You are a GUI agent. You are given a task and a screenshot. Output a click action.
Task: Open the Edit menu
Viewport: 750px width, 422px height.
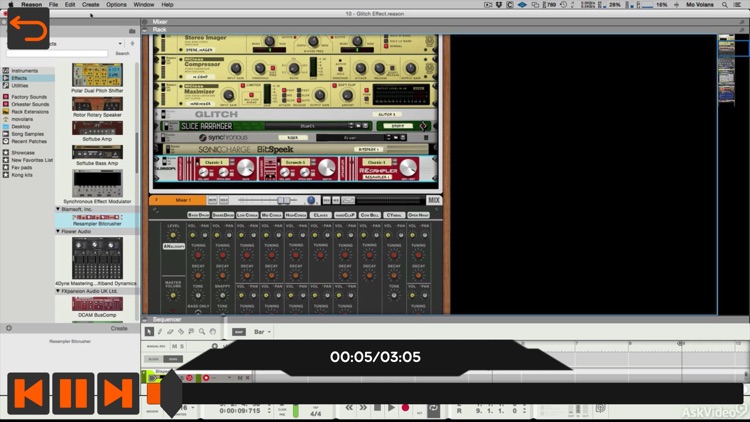click(x=70, y=4)
